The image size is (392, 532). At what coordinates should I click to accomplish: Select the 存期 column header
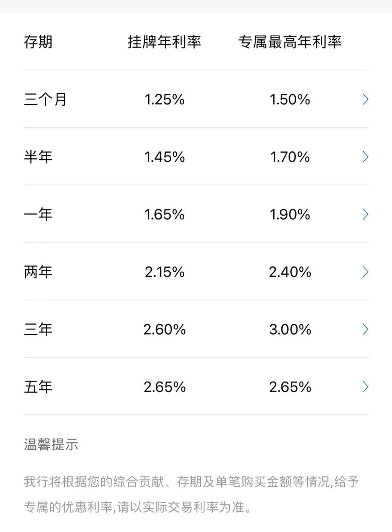(38, 41)
